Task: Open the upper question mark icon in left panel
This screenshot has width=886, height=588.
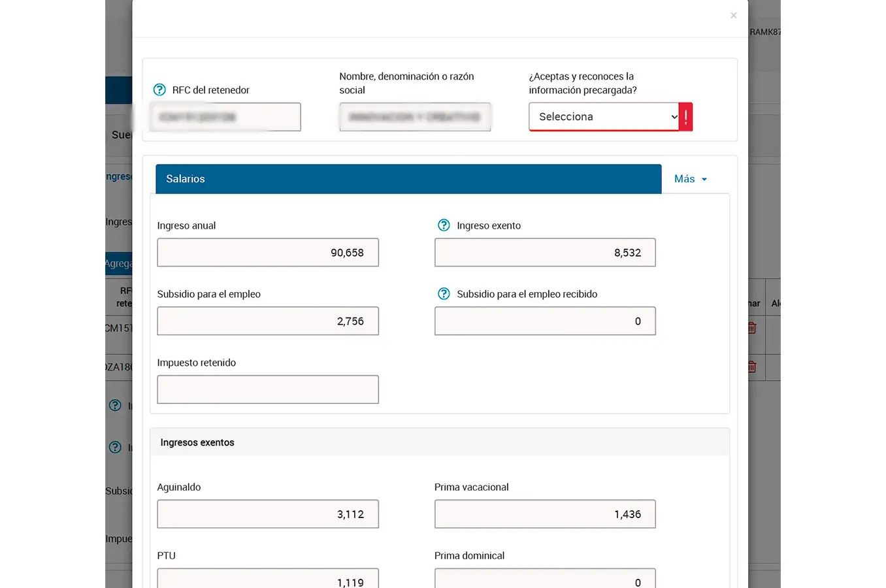Action: [116, 405]
